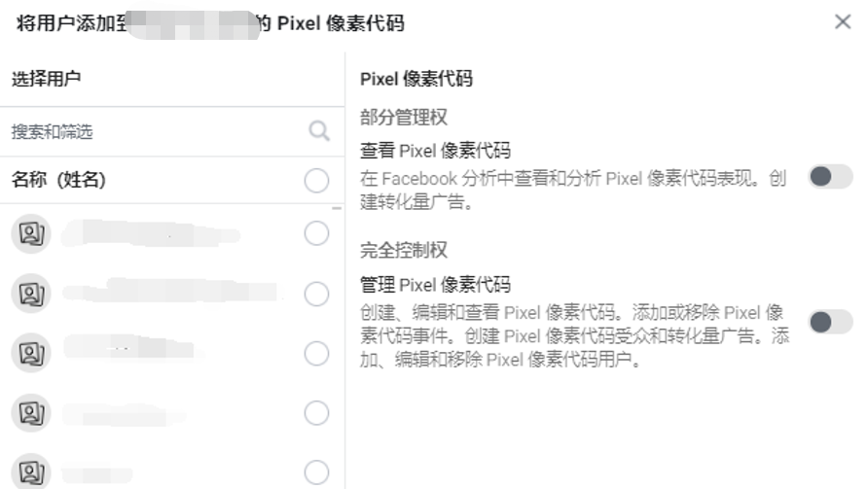Click the 管理 Pixel 像素代码 label
The image size is (868, 489).
pos(435,285)
